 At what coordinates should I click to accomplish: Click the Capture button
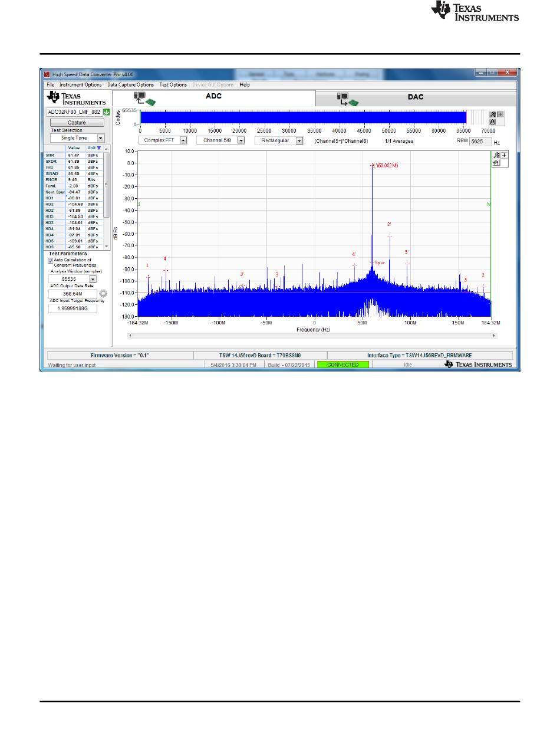point(77,123)
